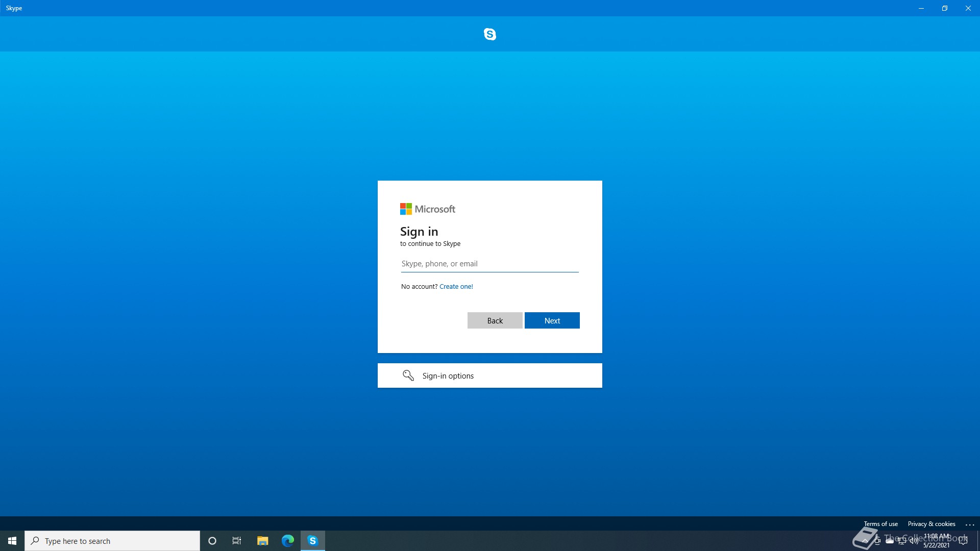Launch Microsoft Edge from the taskbar
The image size is (980, 551).
(288, 541)
